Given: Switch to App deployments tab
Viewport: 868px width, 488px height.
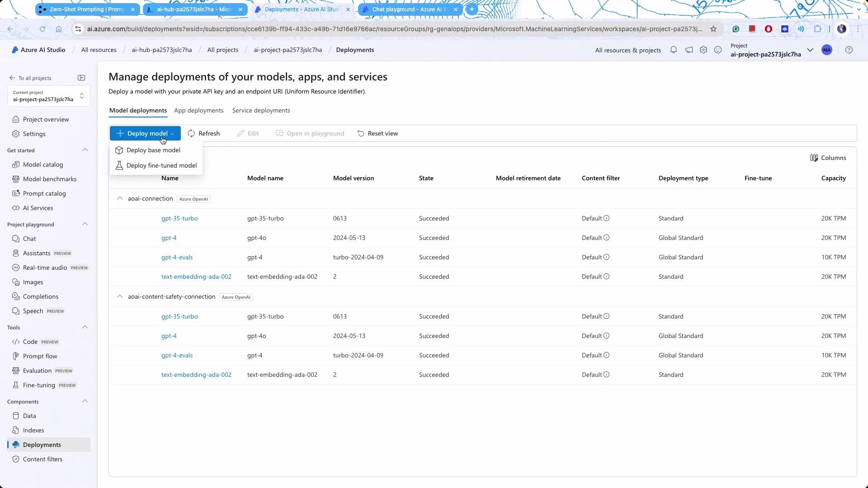Looking at the screenshot, I should (x=199, y=110).
